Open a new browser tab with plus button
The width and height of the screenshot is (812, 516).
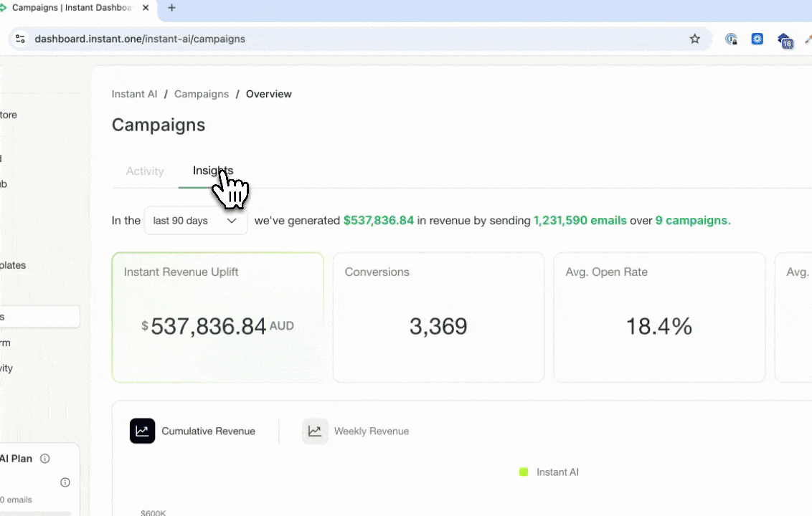[171, 8]
